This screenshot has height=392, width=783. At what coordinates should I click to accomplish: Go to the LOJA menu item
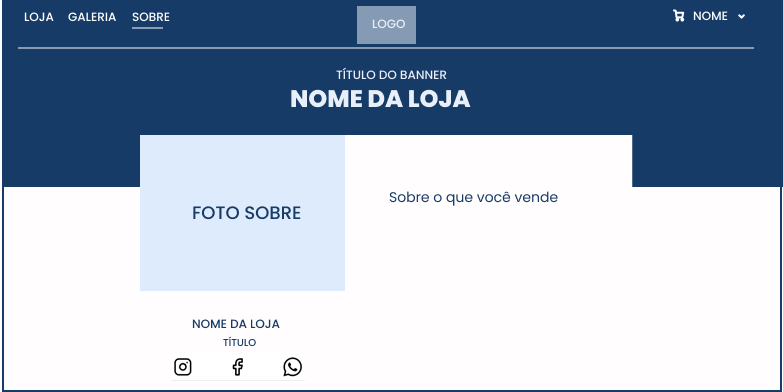pyautogui.click(x=39, y=17)
